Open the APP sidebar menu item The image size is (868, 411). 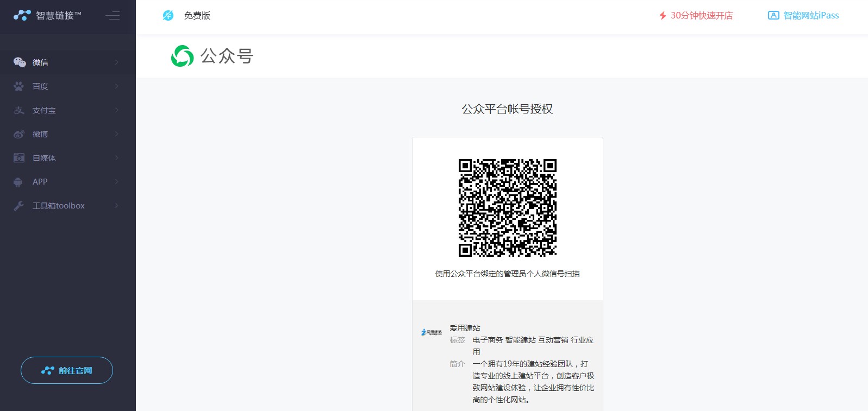click(x=68, y=182)
